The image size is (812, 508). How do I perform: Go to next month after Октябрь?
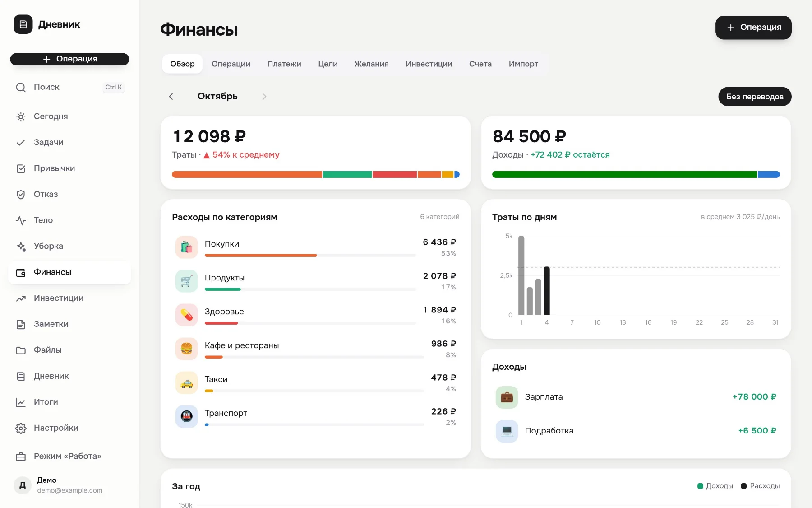(264, 97)
